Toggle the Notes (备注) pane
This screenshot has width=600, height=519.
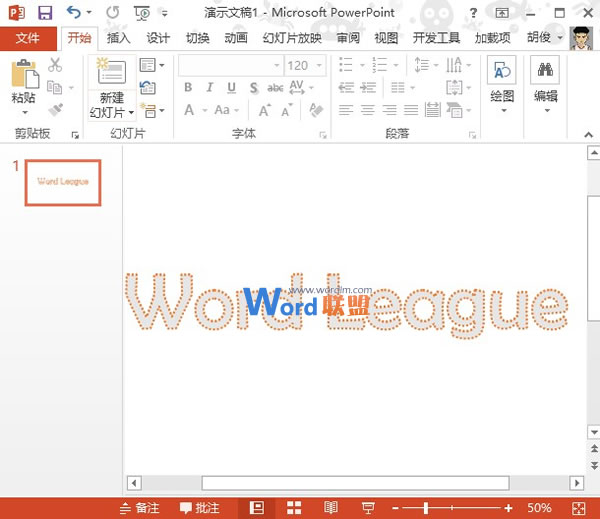coord(139,508)
